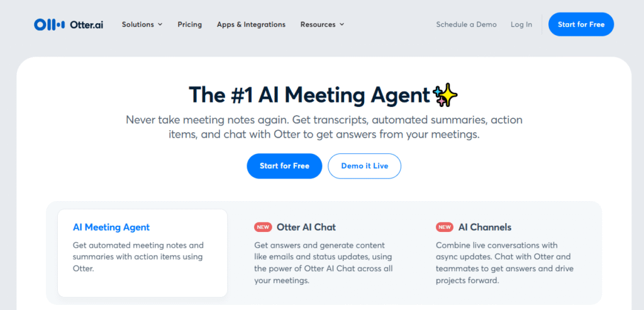Screen dimensions: 644x310
Task: Open the Resources menu
Action: tap(323, 25)
